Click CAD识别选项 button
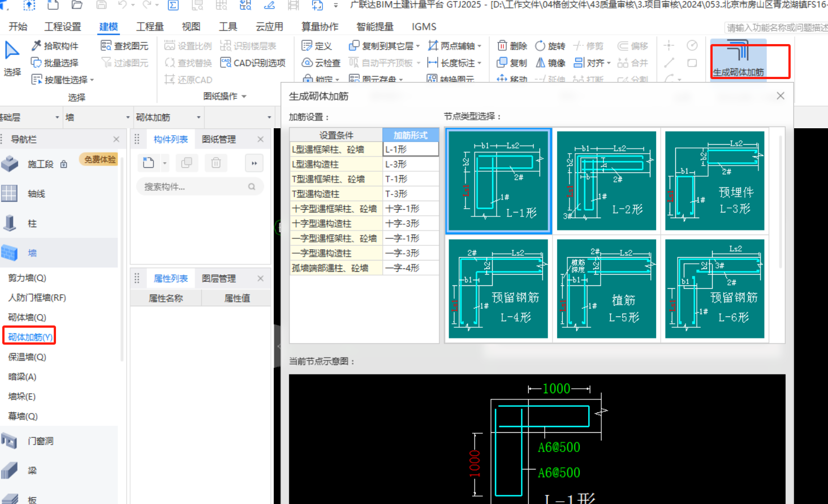Screen dimensions: 828x504 point(253,63)
